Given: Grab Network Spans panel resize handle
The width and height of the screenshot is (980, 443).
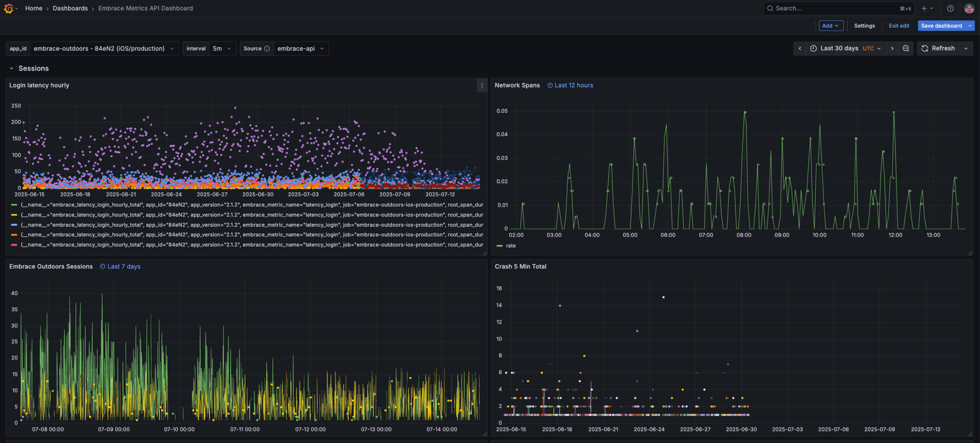Looking at the screenshot, I should pyautogui.click(x=970, y=253).
